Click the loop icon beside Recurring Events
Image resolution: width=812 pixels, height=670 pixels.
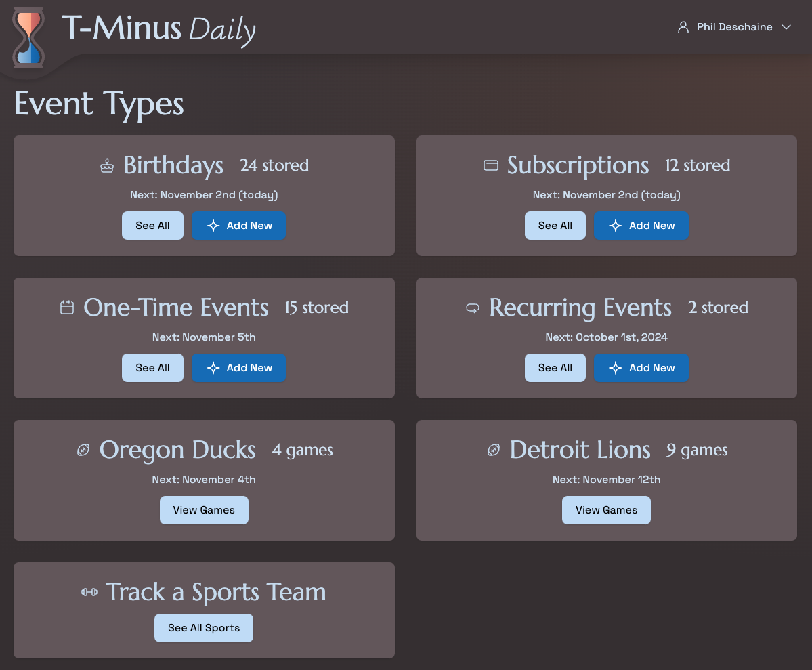point(473,308)
